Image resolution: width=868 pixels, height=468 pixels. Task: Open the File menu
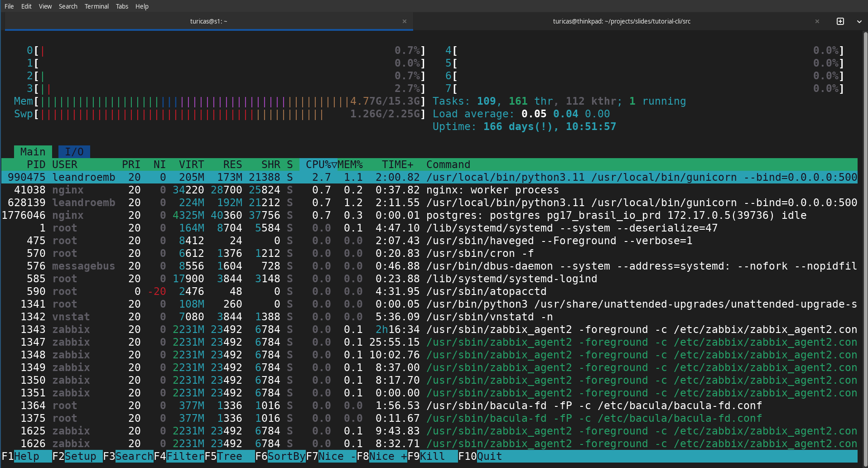pyautogui.click(x=9, y=6)
